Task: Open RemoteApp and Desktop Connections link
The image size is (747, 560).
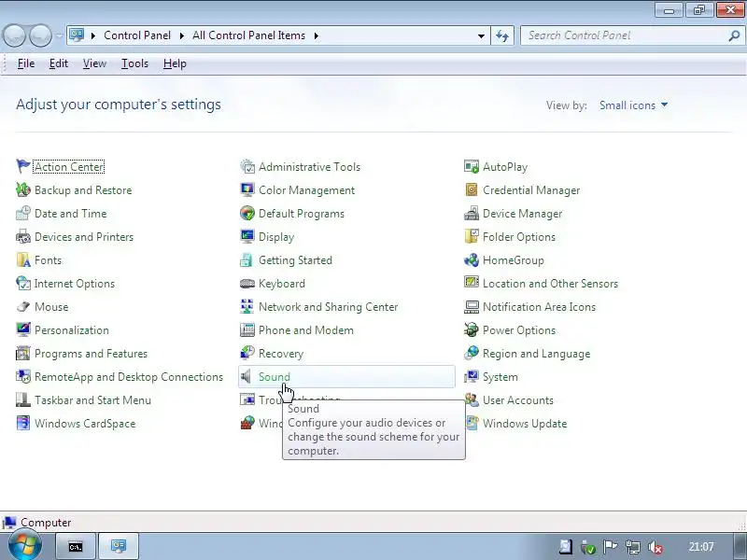Action: [129, 377]
